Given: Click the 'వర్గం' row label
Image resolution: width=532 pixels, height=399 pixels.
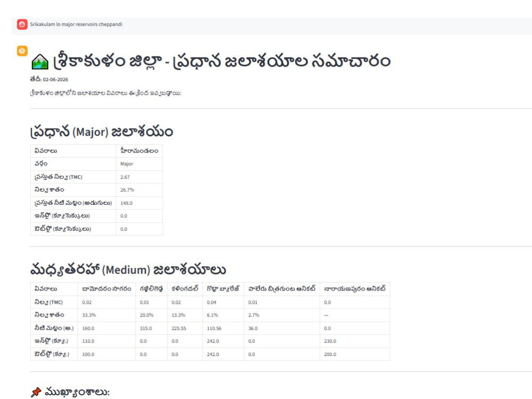Looking at the screenshot, I should pos(41,163).
